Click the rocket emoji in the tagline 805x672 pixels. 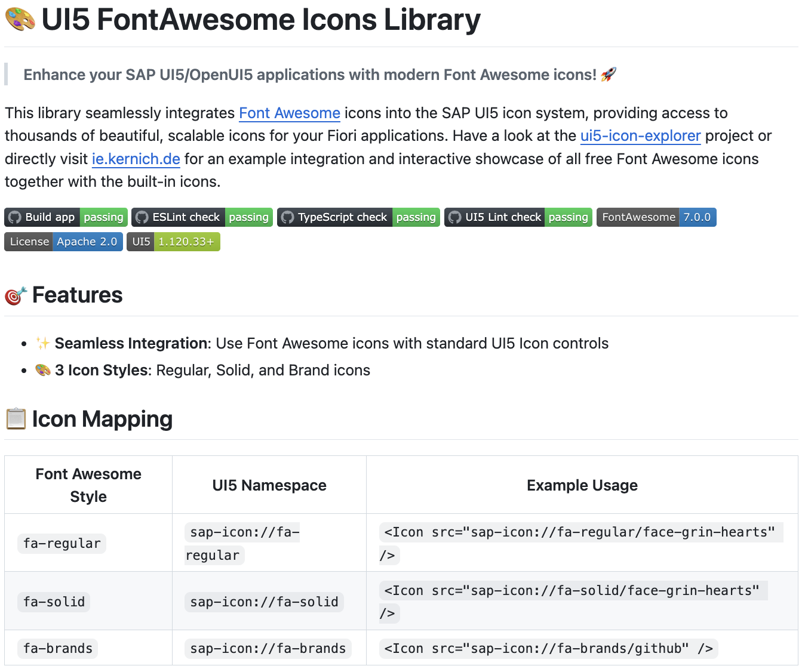pyautogui.click(x=609, y=75)
